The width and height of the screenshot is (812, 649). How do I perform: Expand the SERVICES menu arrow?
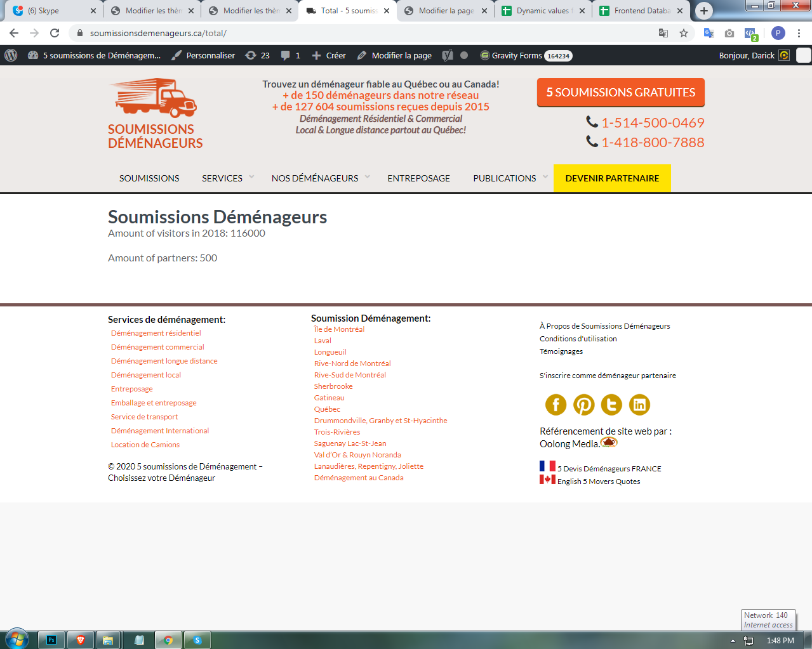251,177
